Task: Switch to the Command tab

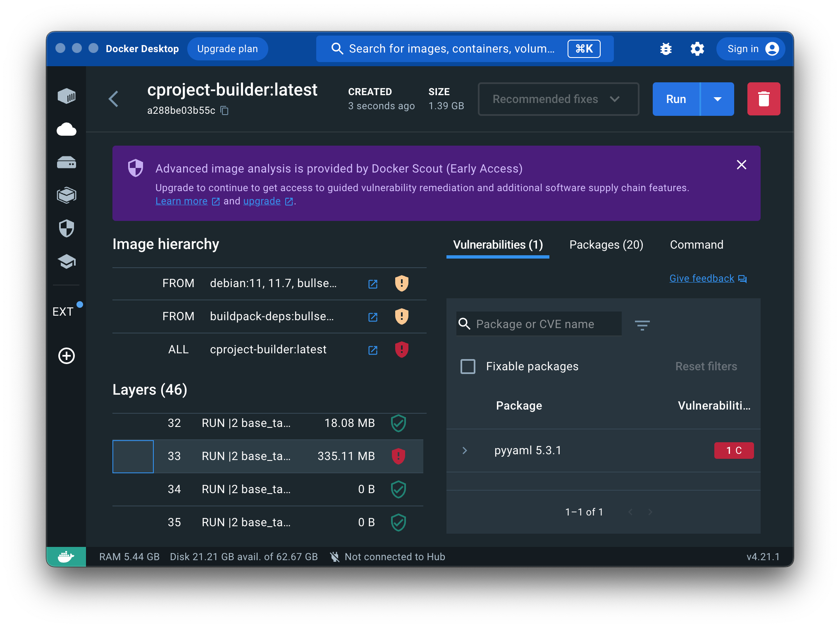Action: (696, 245)
